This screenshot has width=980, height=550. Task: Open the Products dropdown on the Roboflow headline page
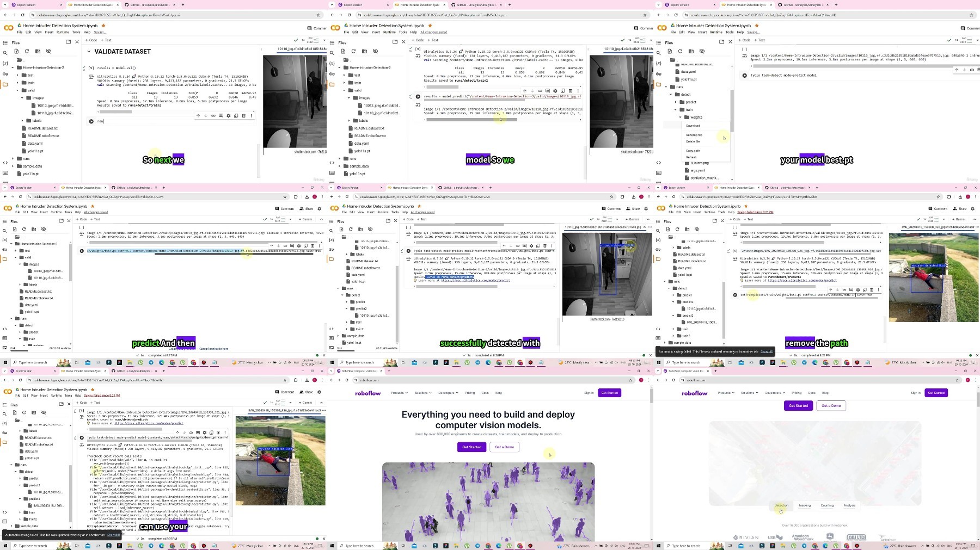(x=399, y=393)
